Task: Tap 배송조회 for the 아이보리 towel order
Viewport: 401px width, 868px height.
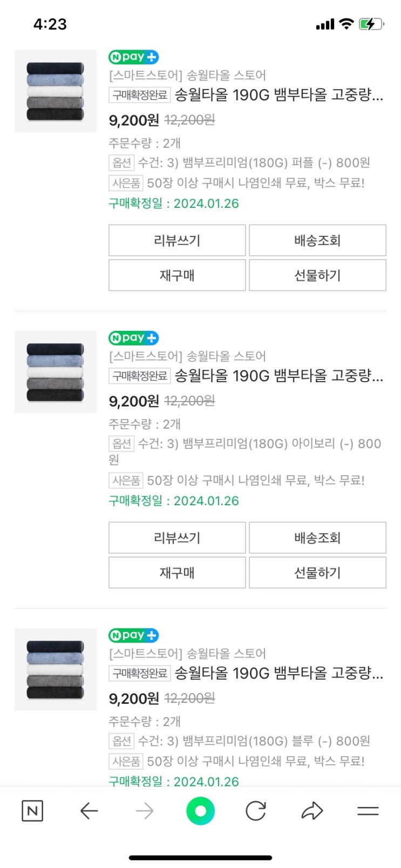Action: [x=317, y=538]
